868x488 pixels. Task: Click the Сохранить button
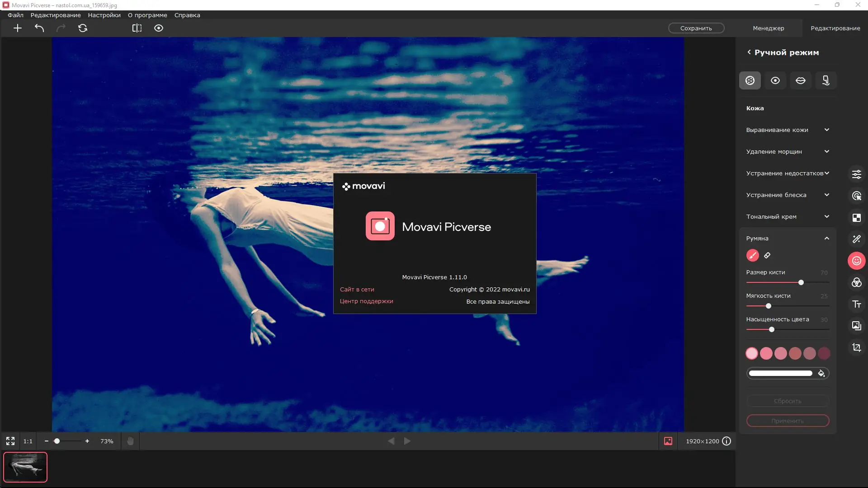point(696,28)
